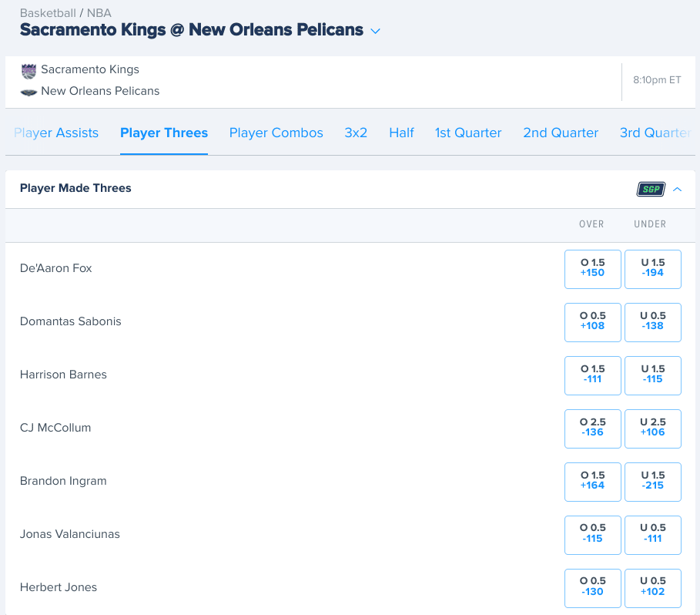Pick Harrison Barnes over 1.5 -111
Viewport: 700px width, 615px height.
[x=593, y=375]
